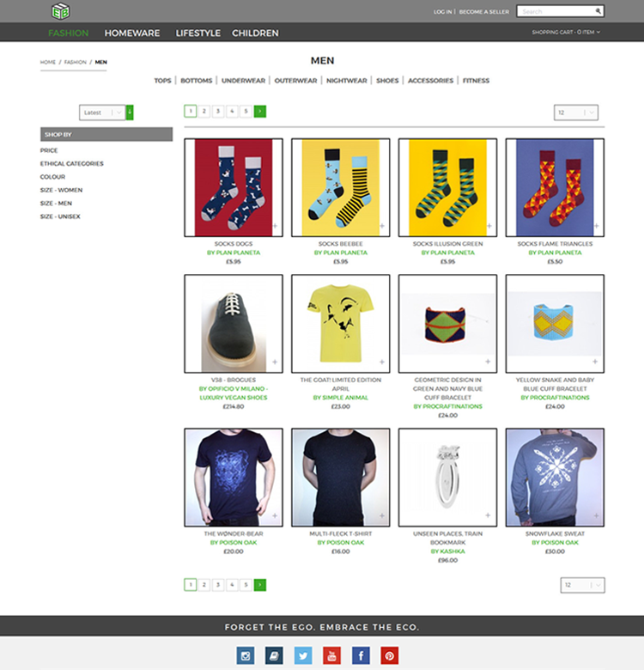This screenshot has height=670, width=644.
Task: Toggle the green sort direction arrow
Action: (x=130, y=113)
